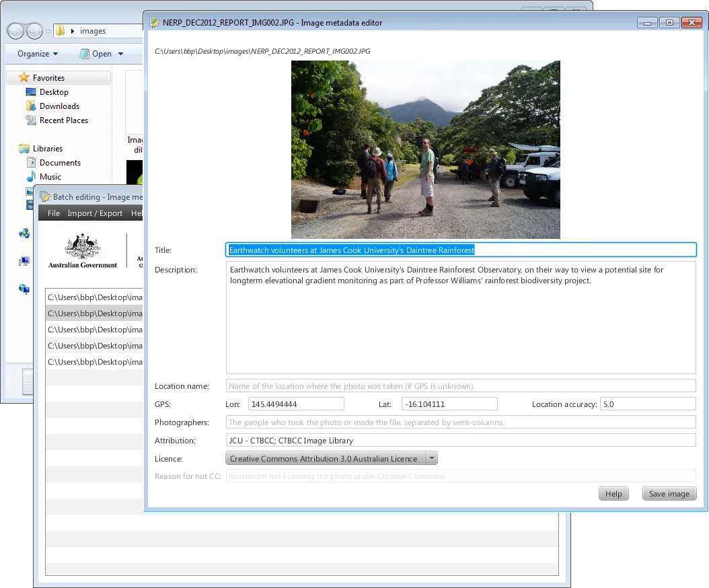This screenshot has width=709, height=588.
Task: Click the Recent Places icon
Action: [x=31, y=120]
